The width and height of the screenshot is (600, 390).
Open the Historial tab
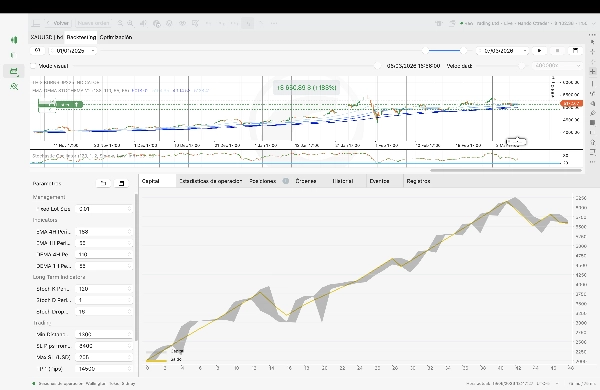pos(343,181)
